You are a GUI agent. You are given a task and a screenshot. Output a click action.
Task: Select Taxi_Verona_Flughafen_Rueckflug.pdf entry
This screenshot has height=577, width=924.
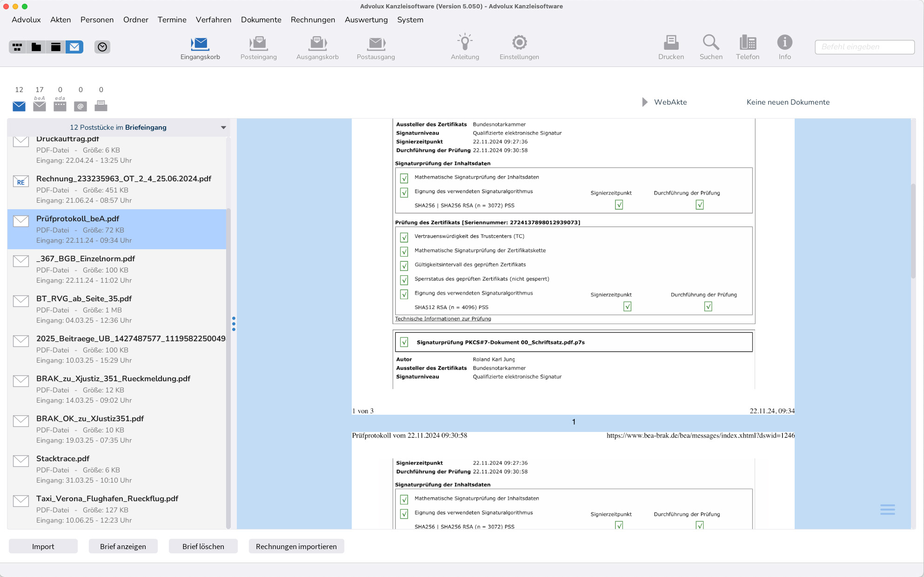(117, 509)
